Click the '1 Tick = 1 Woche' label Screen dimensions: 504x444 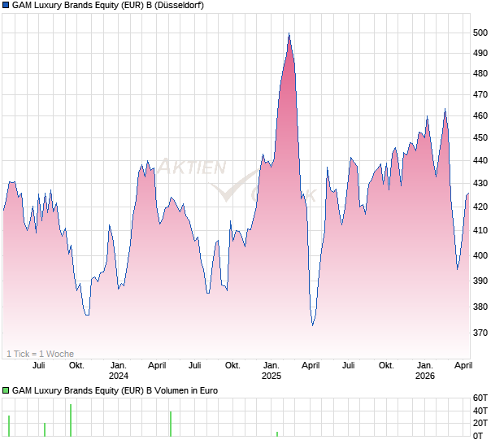pos(40,354)
